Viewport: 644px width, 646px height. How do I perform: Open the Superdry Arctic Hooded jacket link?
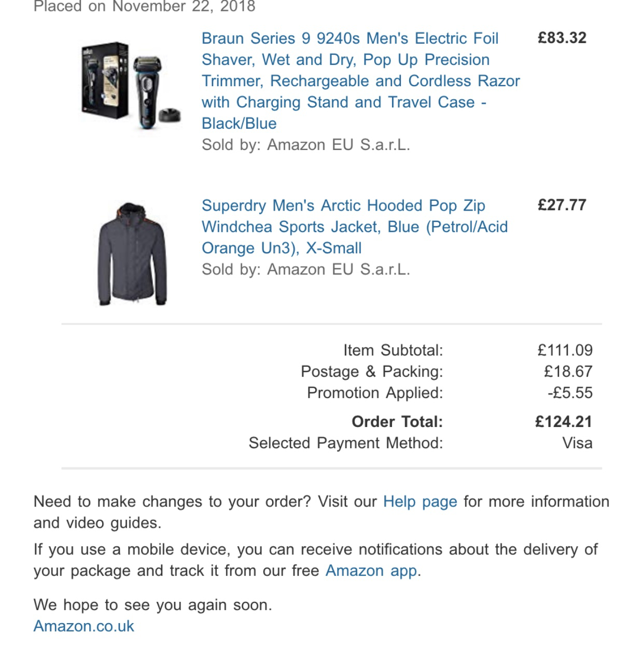(355, 227)
